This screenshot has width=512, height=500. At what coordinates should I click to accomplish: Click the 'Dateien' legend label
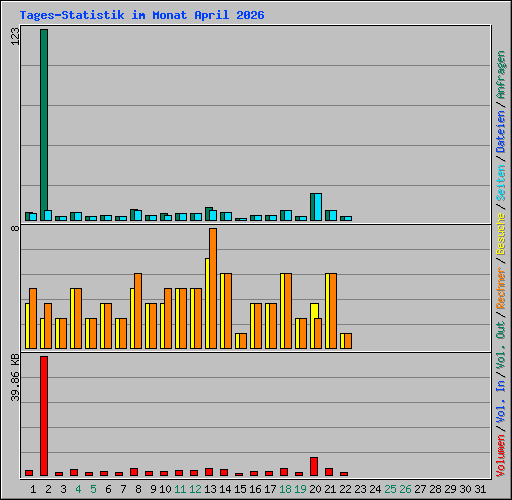pos(501,131)
